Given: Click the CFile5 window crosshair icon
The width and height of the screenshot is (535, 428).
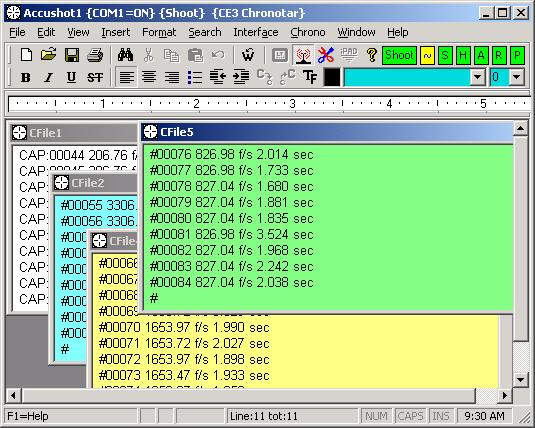Looking at the screenshot, I should (150, 132).
